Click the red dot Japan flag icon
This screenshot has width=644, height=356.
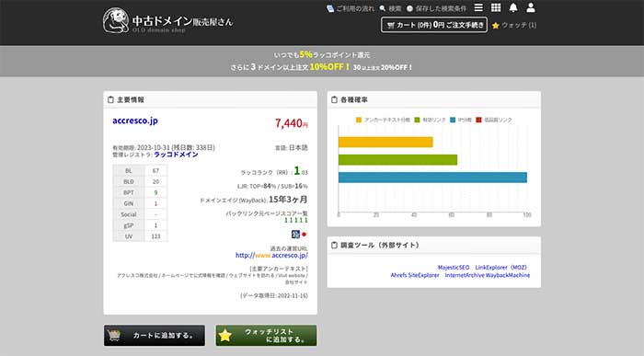pos(305,234)
